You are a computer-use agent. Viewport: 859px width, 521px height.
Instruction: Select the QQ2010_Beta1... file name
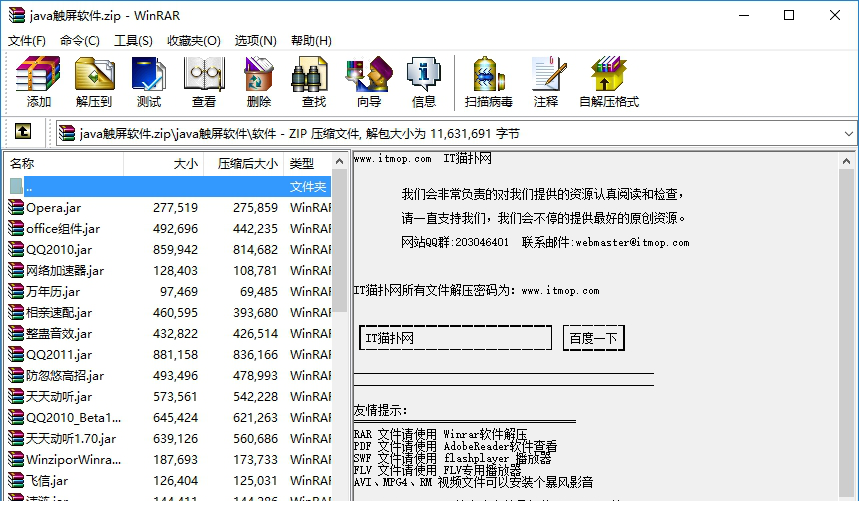[73, 417]
